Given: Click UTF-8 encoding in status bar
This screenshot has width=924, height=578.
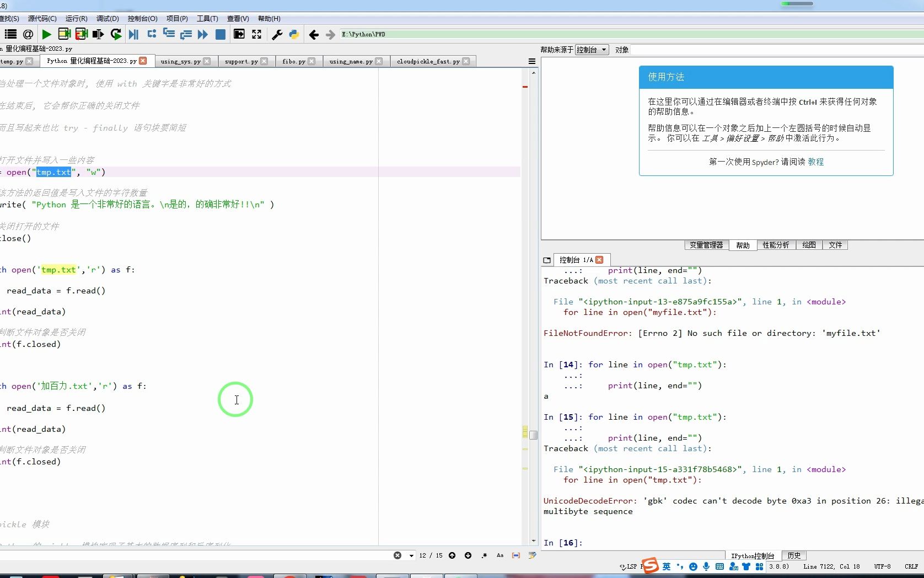Looking at the screenshot, I should click(x=882, y=566).
